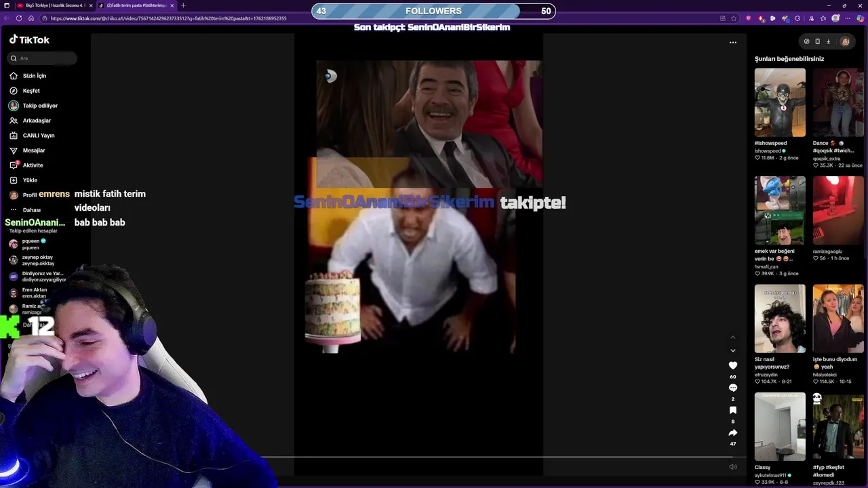
Task: Open the tab actions icon at far left
Action: 7,5
